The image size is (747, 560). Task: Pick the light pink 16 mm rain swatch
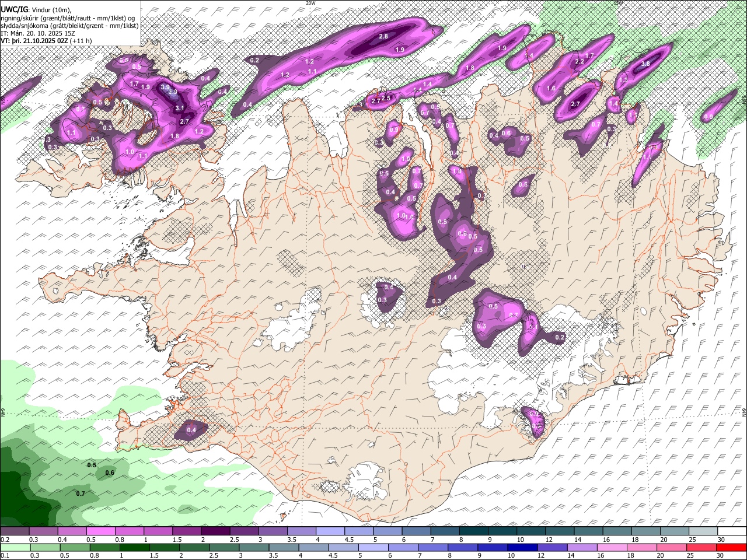612,547
